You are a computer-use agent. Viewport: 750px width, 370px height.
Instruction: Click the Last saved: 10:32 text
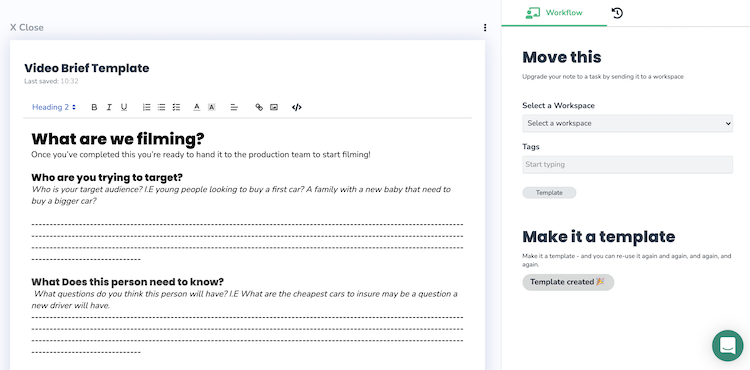[x=51, y=81]
